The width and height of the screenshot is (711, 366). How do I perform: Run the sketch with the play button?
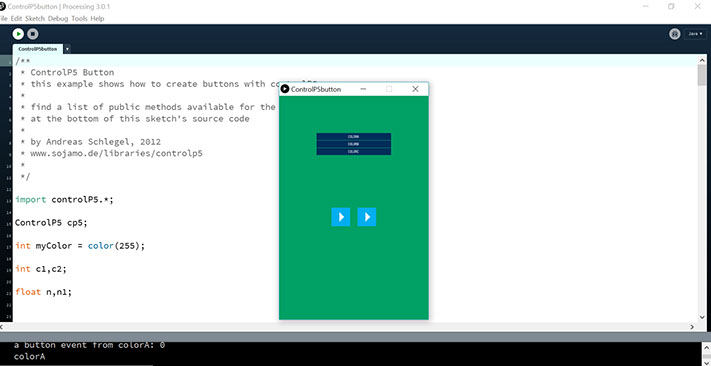point(18,34)
